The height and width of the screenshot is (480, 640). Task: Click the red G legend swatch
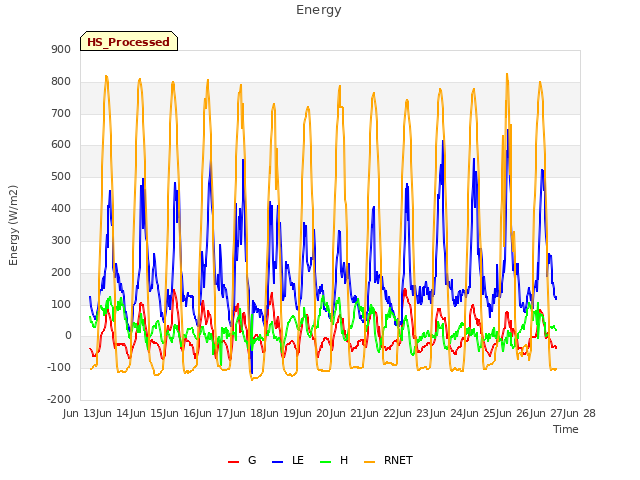click(233, 462)
